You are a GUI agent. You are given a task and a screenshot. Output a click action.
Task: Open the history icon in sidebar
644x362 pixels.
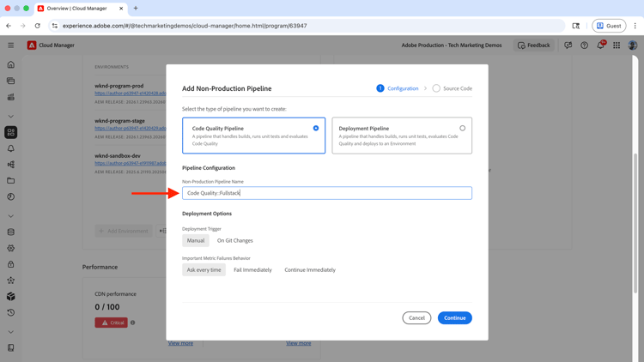[10, 313]
